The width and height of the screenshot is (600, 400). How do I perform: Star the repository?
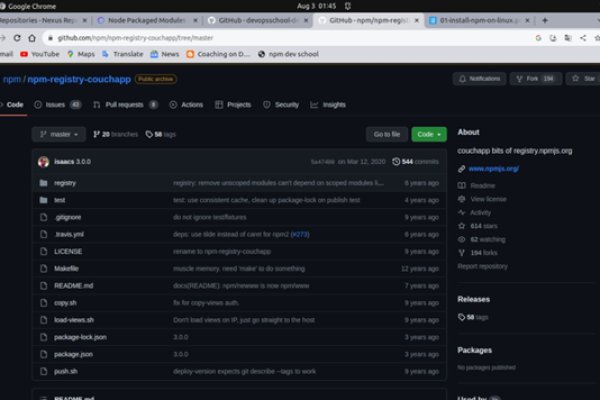coord(584,78)
